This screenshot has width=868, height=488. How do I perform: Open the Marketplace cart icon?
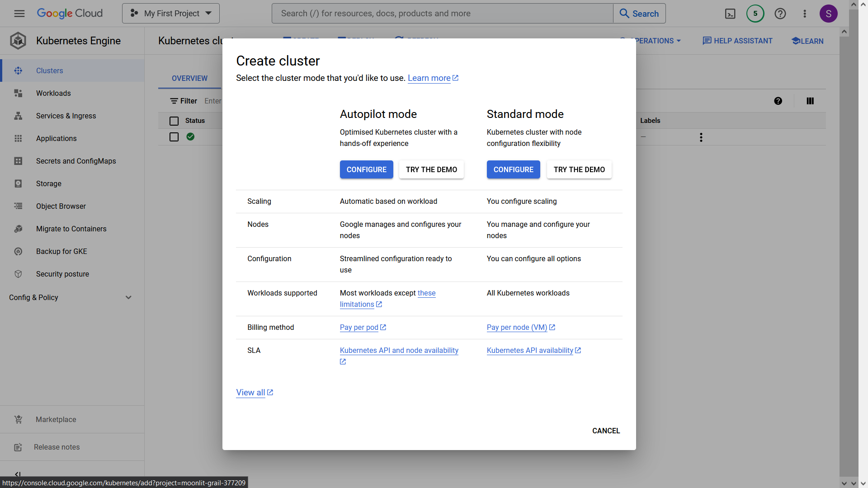(x=18, y=419)
